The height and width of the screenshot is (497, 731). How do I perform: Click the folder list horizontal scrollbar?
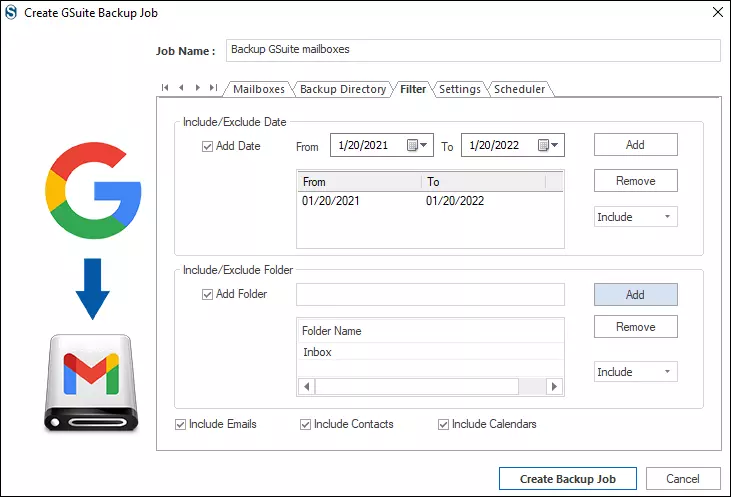click(430, 387)
